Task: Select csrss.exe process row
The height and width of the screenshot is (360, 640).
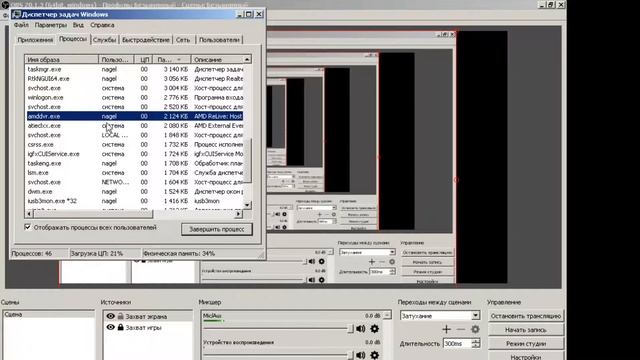Action: click(135, 144)
